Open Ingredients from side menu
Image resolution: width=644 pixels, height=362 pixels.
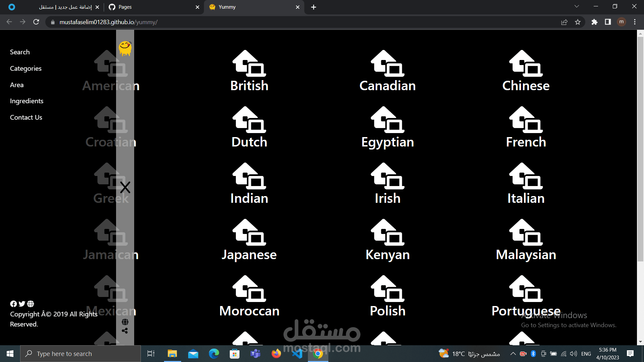click(26, 101)
